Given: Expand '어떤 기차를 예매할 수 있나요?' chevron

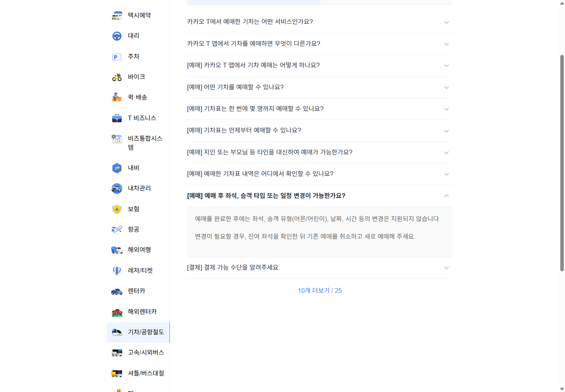Looking at the screenshot, I should [447, 87].
